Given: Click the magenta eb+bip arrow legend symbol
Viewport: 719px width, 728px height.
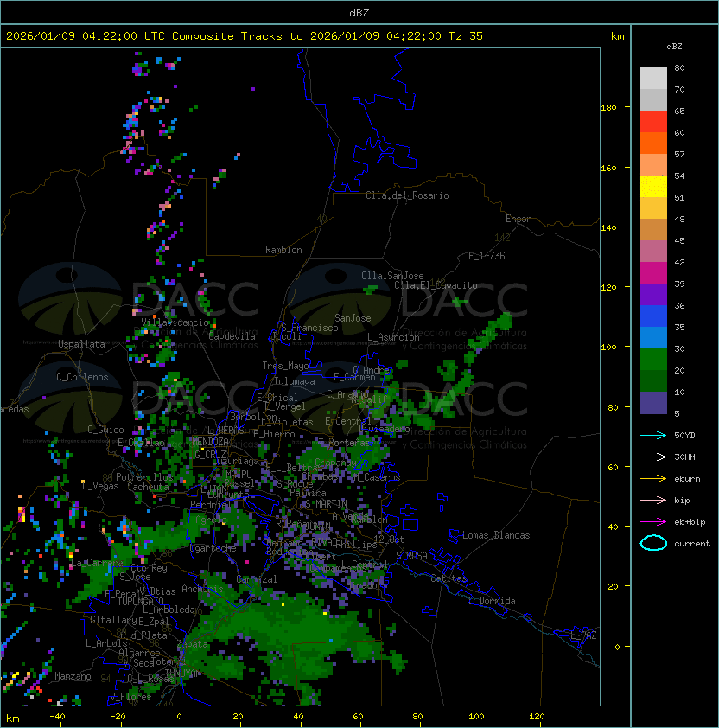Looking at the screenshot, I should tap(653, 522).
